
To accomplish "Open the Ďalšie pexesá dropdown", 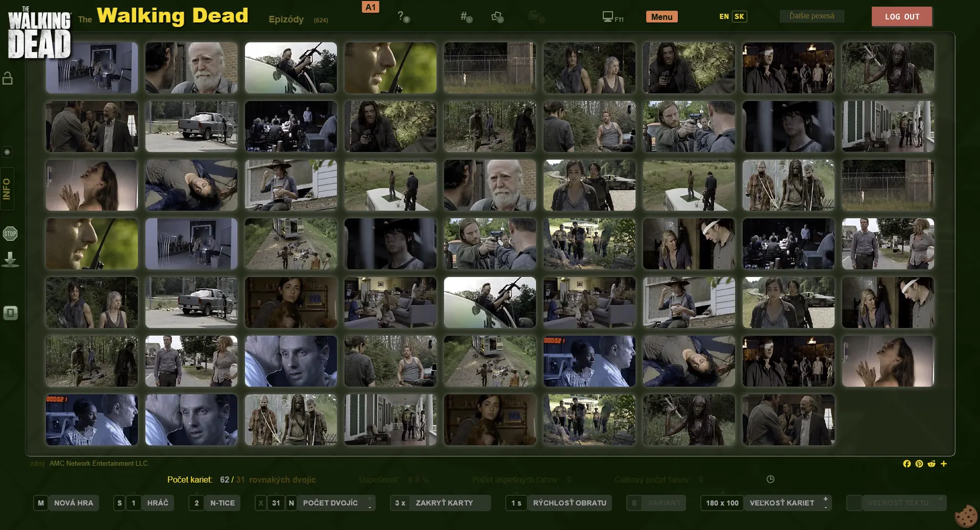I will click(812, 16).
